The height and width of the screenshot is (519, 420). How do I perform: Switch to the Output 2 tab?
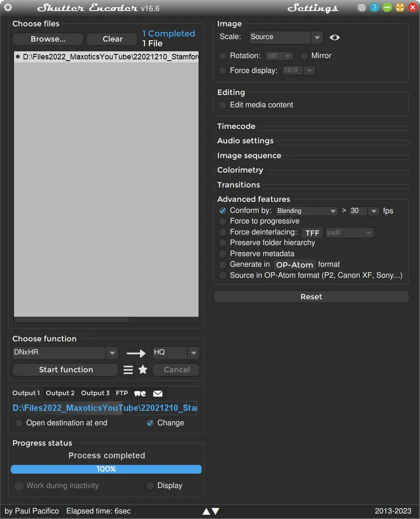(x=60, y=393)
